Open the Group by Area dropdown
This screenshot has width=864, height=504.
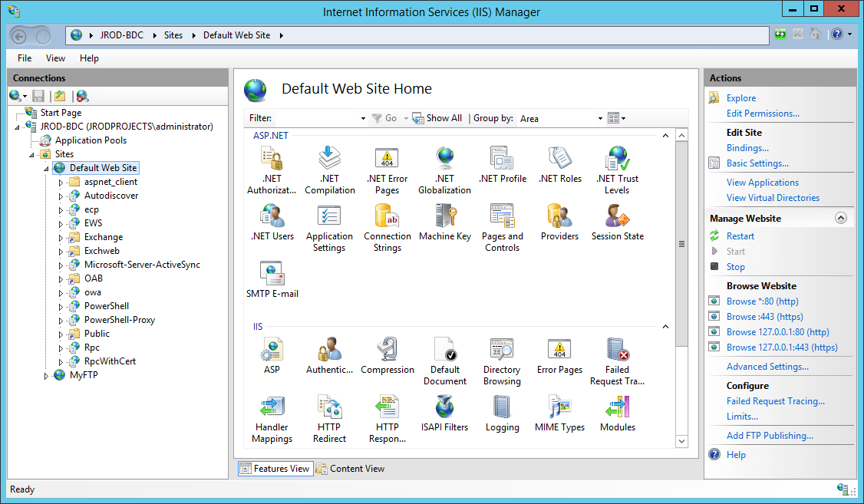pyautogui.click(x=600, y=118)
